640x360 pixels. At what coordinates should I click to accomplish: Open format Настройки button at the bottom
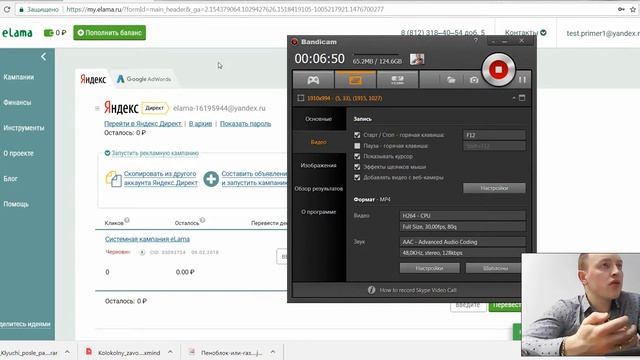pyautogui.click(x=429, y=268)
